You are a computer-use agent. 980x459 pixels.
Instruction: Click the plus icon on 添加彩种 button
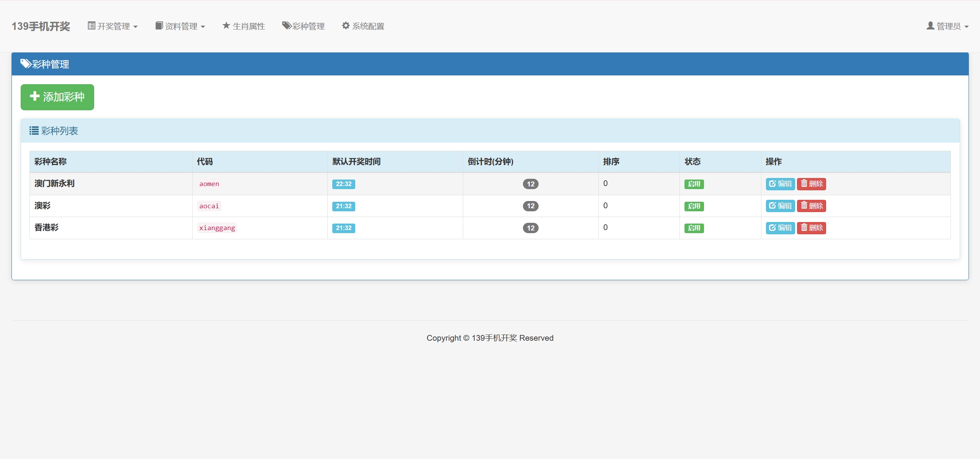[x=35, y=96]
